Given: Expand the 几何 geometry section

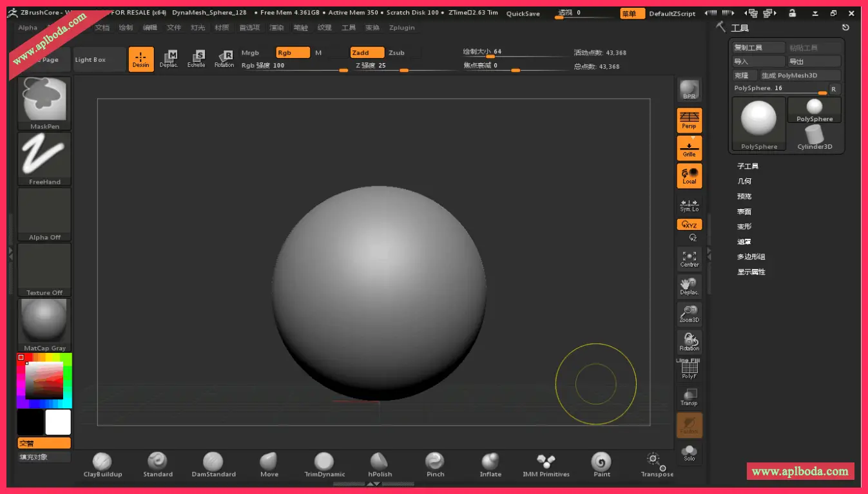Looking at the screenshot, I should (x=744, y=182).
